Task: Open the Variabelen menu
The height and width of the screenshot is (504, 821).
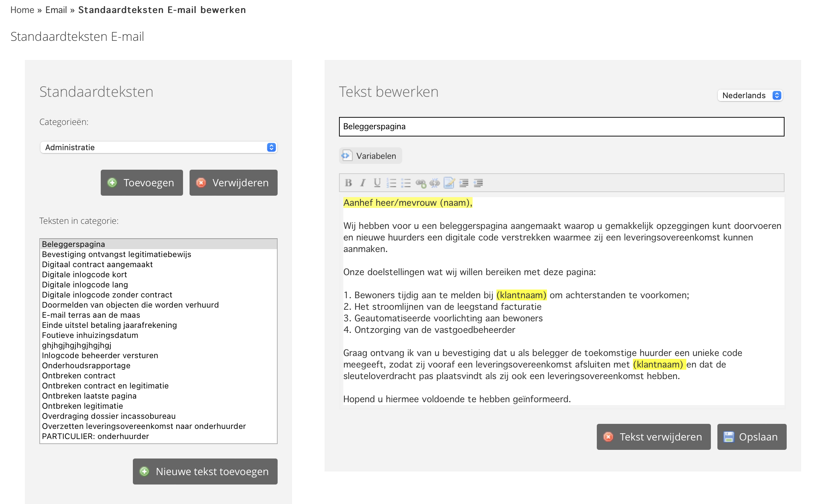Action: [x=370, y=156]
